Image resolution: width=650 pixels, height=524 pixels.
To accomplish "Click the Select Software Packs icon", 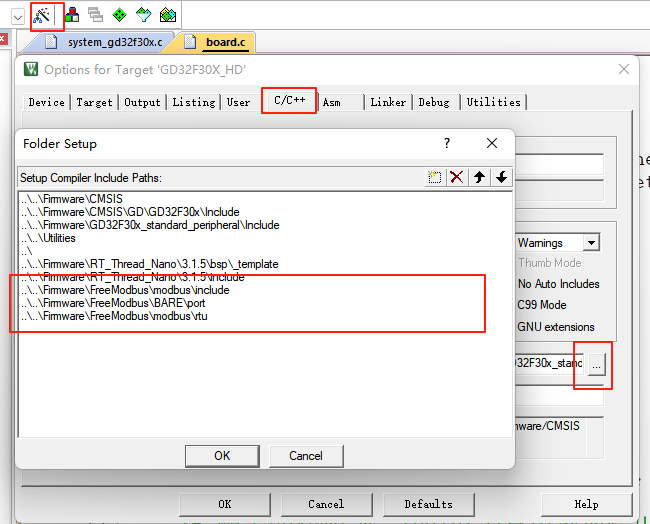I will point(143,15).
